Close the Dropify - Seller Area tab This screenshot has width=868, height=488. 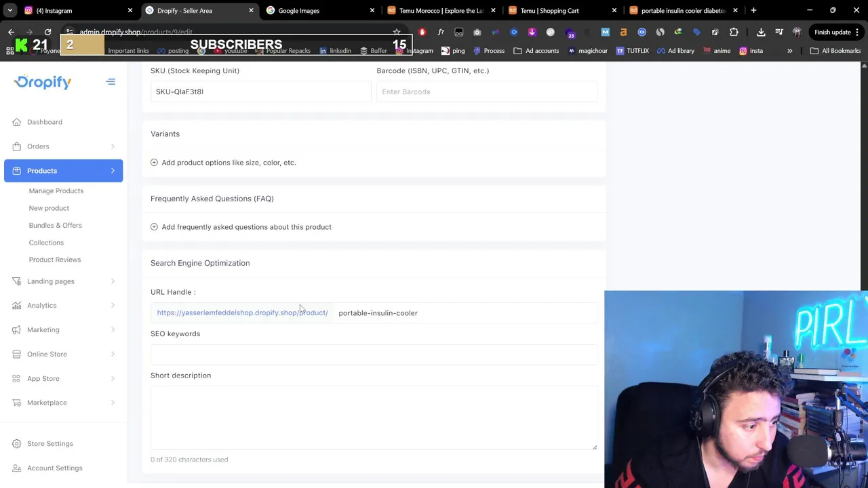point(251,11)
